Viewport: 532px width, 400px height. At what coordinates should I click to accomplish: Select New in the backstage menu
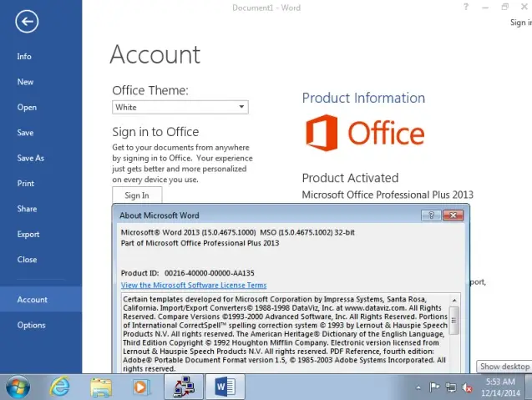pos(25,82)
